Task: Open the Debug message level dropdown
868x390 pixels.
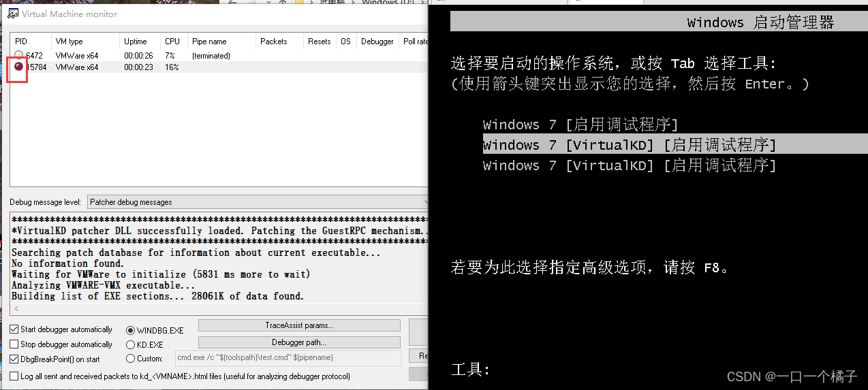Action: coord(258,202)
